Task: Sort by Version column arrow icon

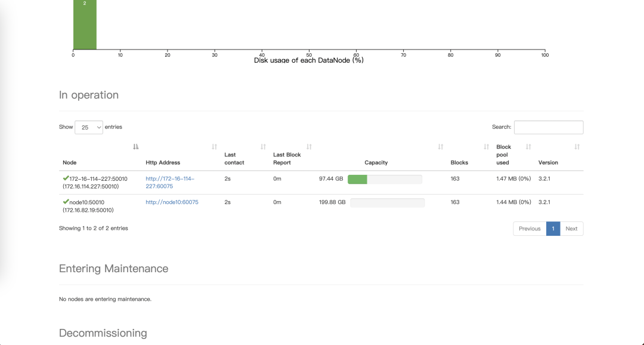Action: pyautogui.click(x=577, y=147)
